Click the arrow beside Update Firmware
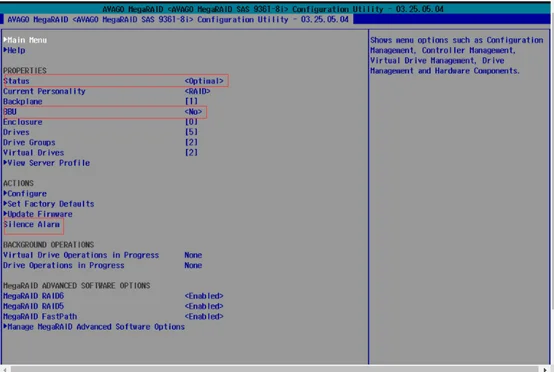Viewport: 554px width, 372px height. 5,214
